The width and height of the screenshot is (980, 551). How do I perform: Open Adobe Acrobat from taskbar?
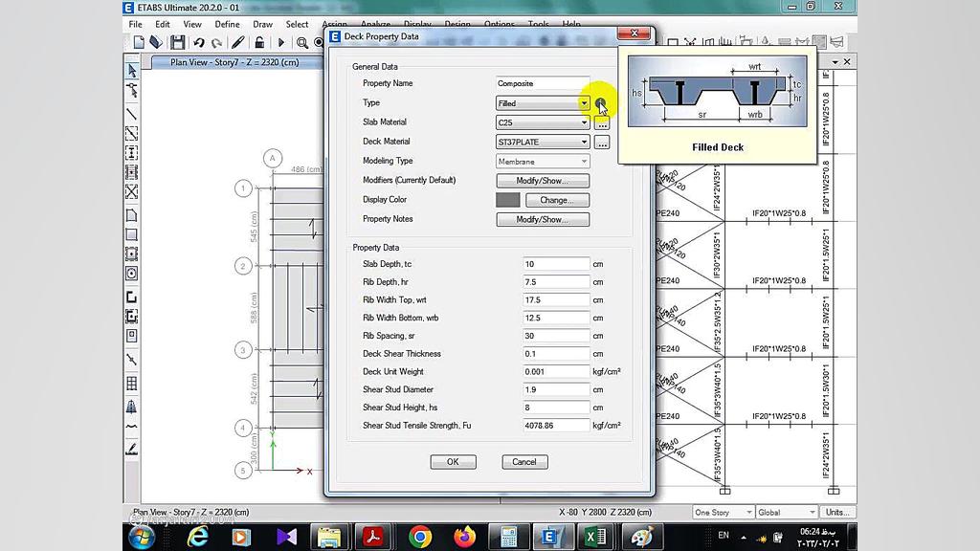[373, 537]
